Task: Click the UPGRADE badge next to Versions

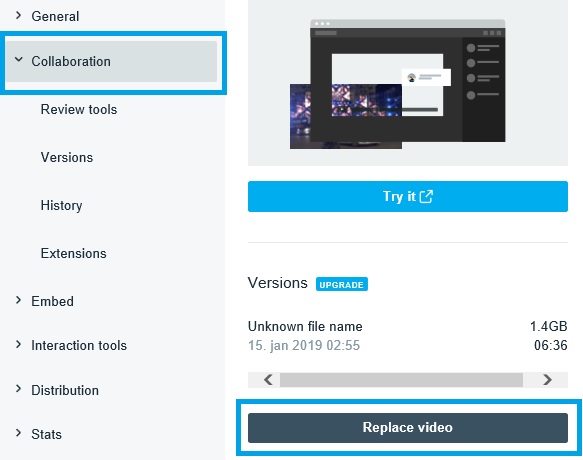Action: tap(342, 284)
